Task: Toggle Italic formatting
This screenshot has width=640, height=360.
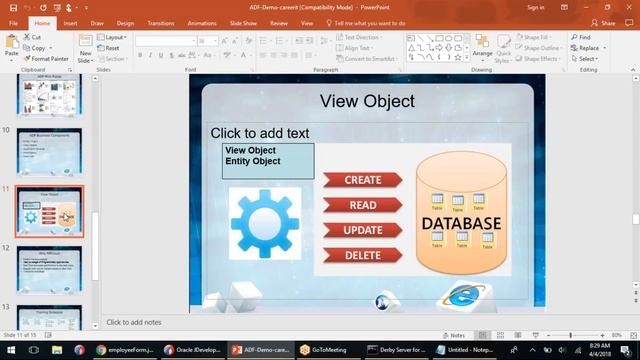Action: pyautogui.click(x=150, y=55)
